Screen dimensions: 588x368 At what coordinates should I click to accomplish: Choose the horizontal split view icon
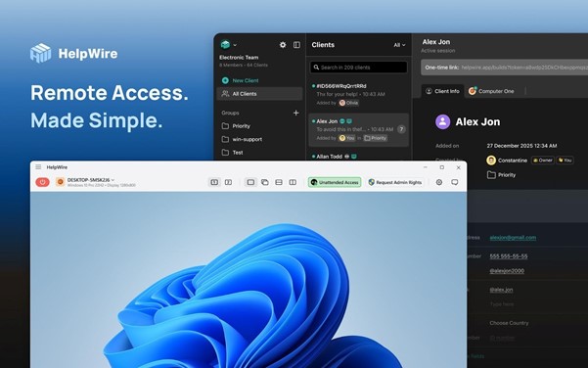click(279, 182)
